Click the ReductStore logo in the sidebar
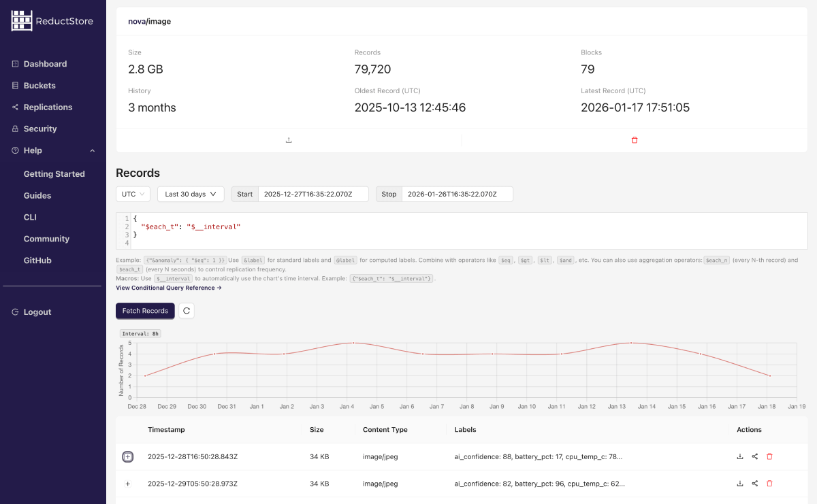817x504 pixels. [52, 20]
